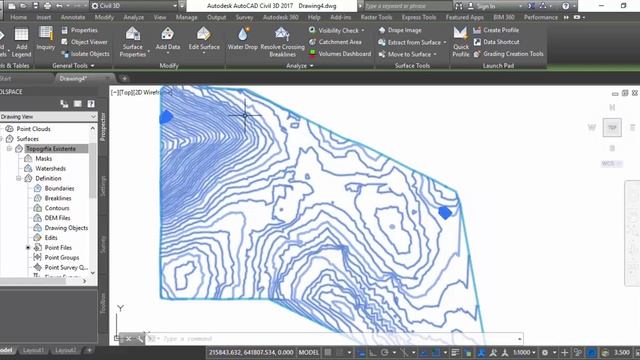This screenshot has width=640, height=360.
Task: Collapse the Topografia Existente surface node
Action: tap(9, 149)
